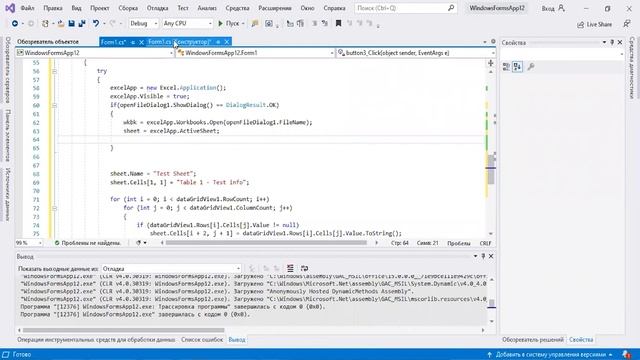Screen dimensions: 640x360
Task: Open the Отладка output source dropdown
Action: click(x=171, y=269)
